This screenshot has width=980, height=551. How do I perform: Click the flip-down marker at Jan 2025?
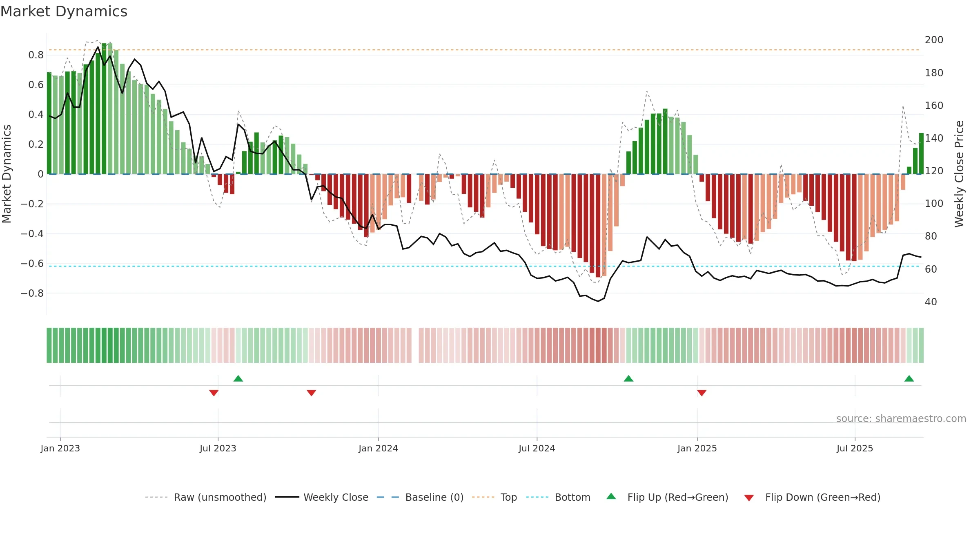702,393
